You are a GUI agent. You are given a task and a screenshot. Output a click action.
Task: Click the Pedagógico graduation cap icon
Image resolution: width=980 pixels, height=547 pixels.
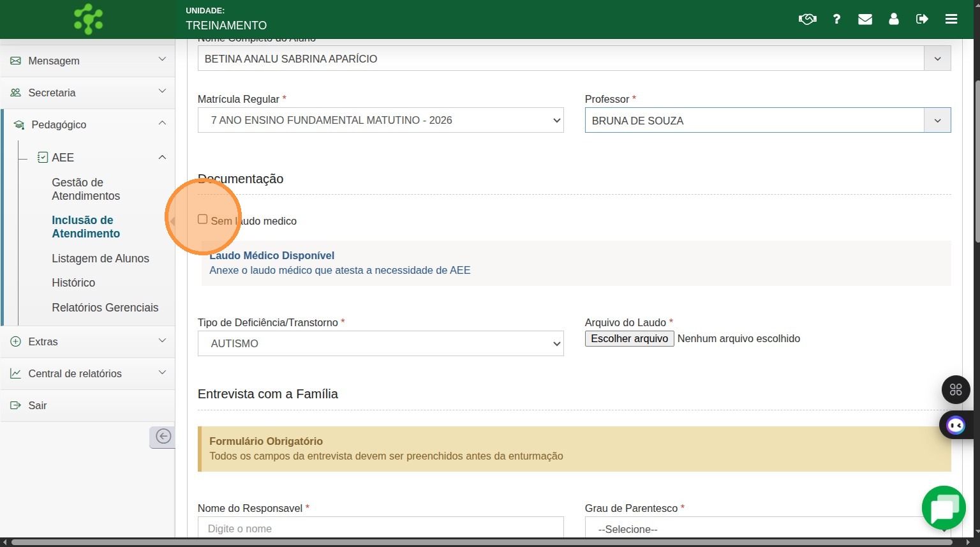(19, 124)
